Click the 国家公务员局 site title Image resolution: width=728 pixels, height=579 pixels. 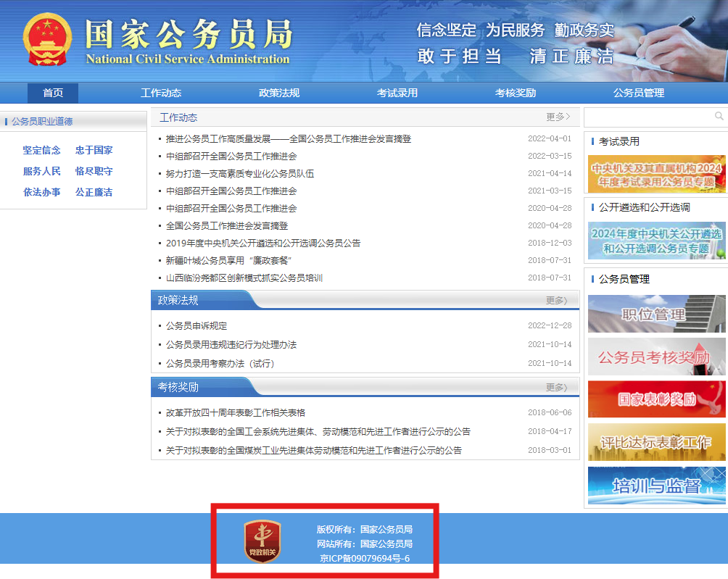(x=189, y=34)
